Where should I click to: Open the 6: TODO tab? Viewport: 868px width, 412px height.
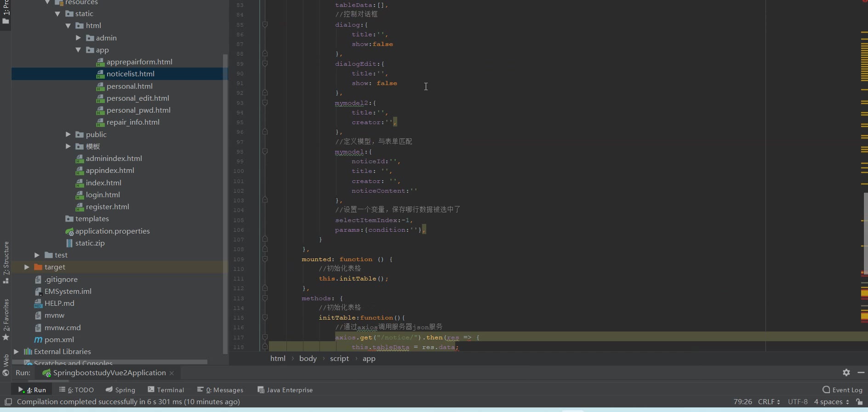pos(76,389)
